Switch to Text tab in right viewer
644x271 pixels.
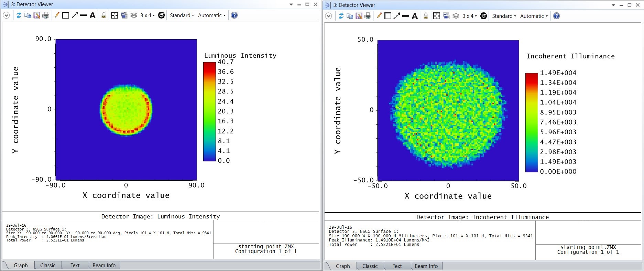click(397, 266)
